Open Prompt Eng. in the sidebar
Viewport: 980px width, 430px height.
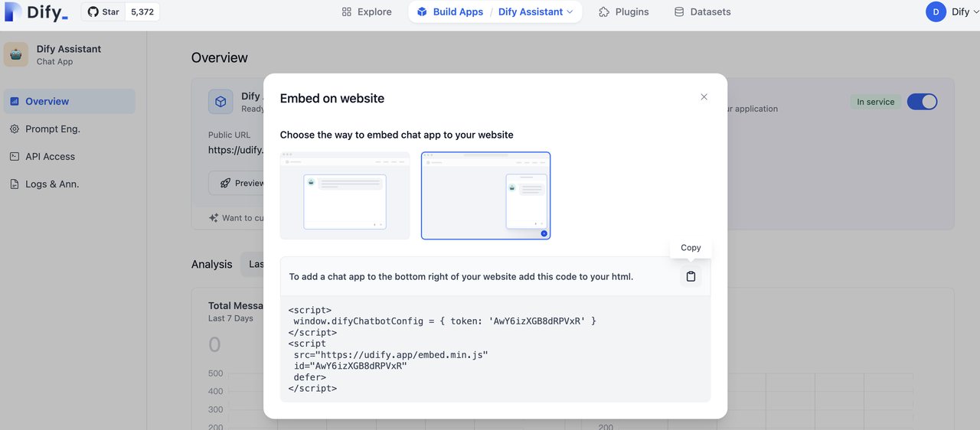point(70,129)
